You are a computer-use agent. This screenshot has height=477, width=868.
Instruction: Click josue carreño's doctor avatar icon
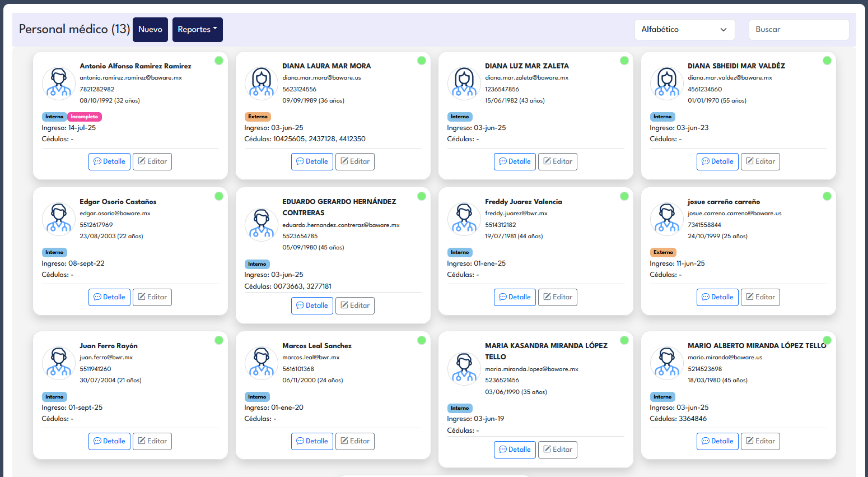tap(667, 219)
